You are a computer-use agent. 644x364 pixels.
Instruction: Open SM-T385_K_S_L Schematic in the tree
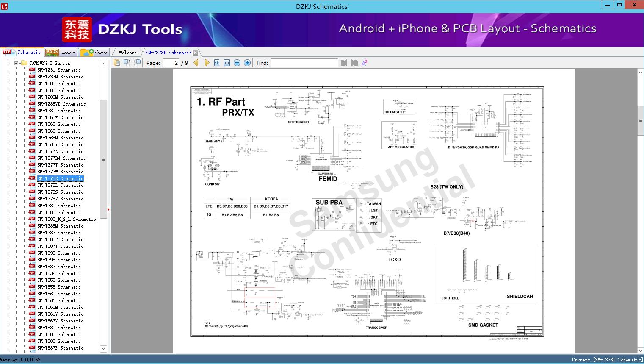click(x=66, y=219)
